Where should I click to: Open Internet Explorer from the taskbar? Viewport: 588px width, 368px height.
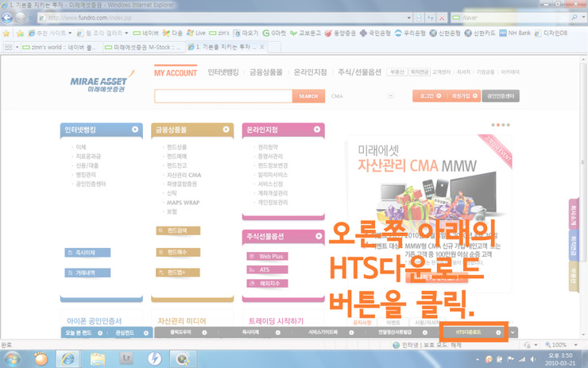pyautogui.click(x=68, y=359)
